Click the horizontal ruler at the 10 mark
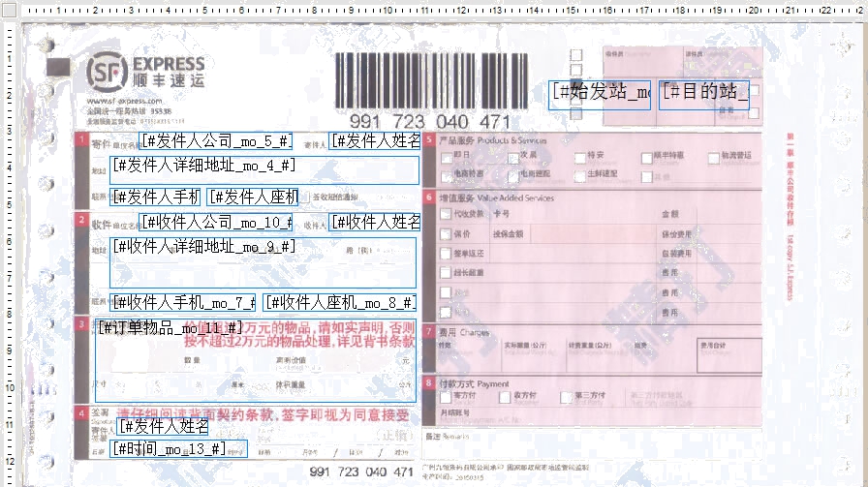This screenshot has width=868, height=487. [387, 10]
